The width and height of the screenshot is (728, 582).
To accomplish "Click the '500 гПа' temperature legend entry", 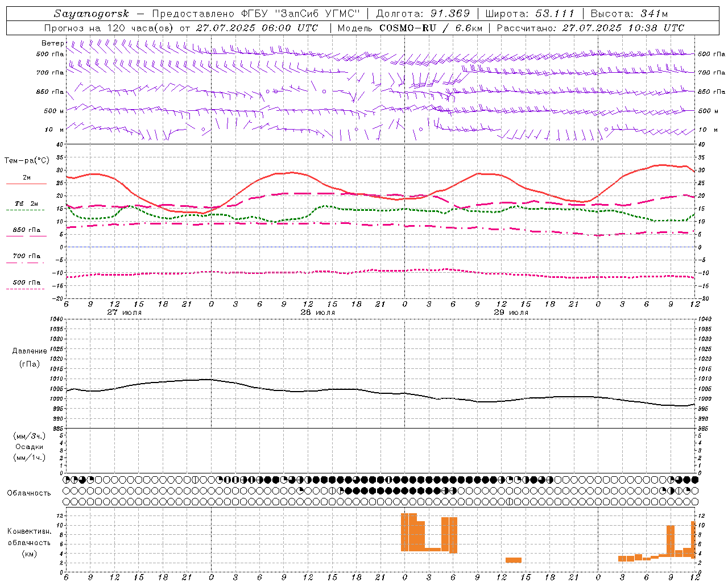I will [26, 282].
